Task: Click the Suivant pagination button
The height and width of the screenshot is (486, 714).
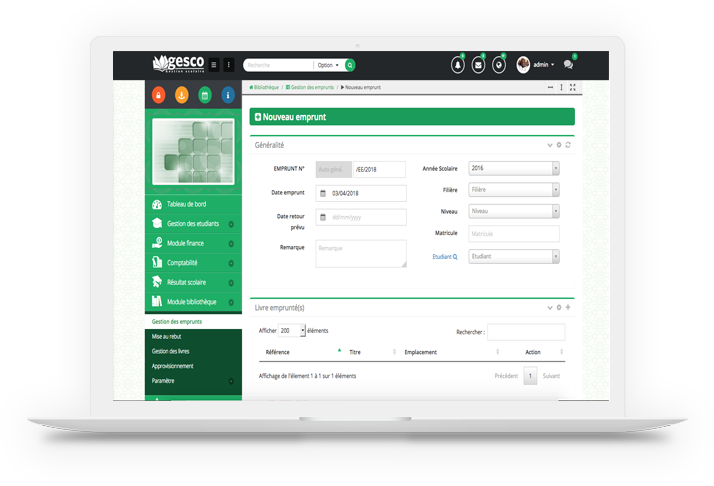Action: (551, 376)
